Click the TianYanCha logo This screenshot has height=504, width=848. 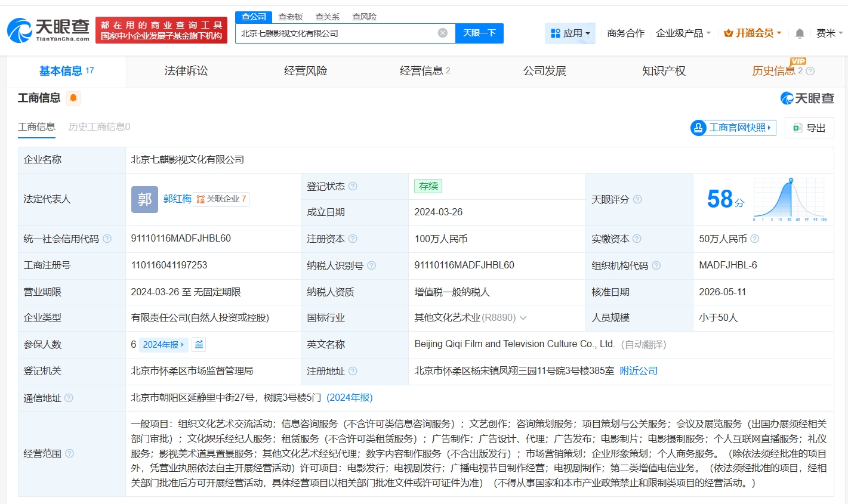(48, 30)
